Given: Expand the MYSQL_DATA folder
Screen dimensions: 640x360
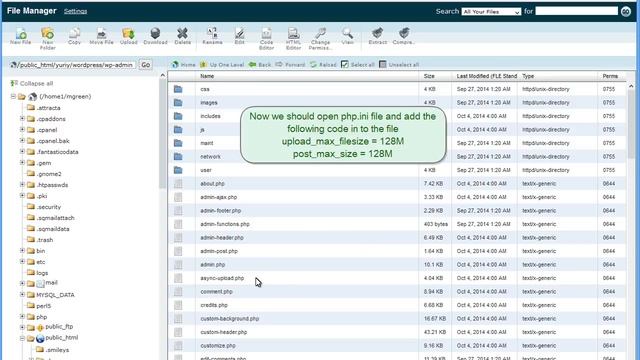Looking at the screenshot, I should 22,294.
